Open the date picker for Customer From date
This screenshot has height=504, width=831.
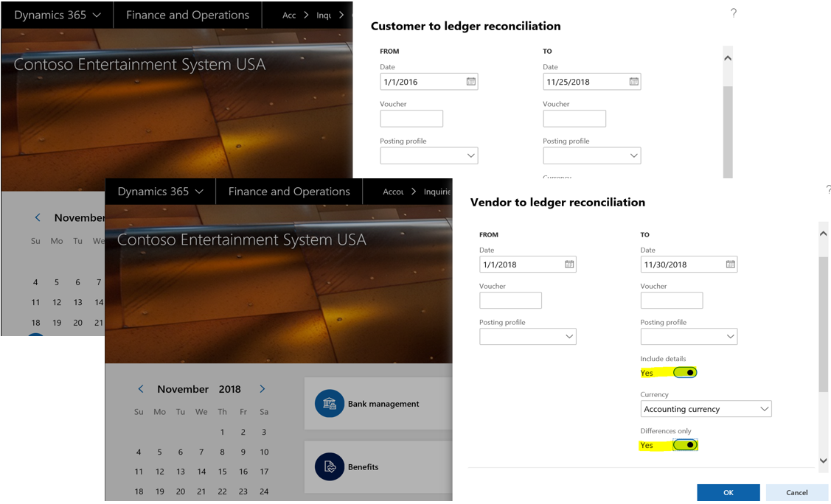(x=471, y=81)
